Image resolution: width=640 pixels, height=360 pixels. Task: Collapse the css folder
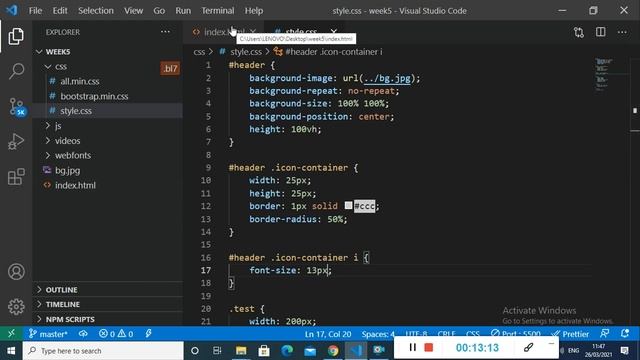point(48,66)
